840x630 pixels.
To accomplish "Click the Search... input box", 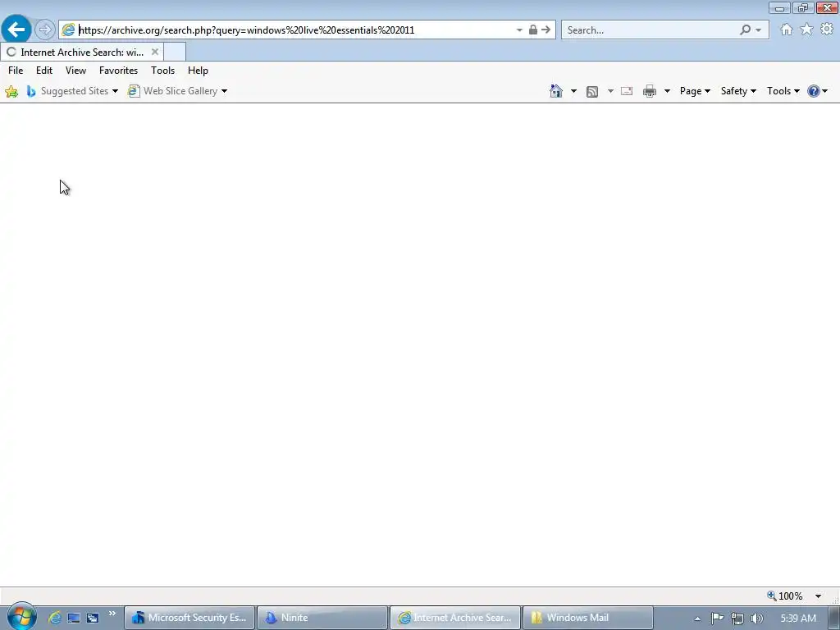I will [x=651, y=30].
